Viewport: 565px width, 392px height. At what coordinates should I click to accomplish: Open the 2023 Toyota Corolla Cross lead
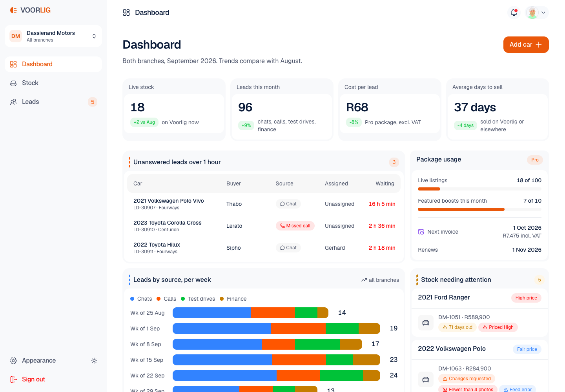click(x=264, y=226)
